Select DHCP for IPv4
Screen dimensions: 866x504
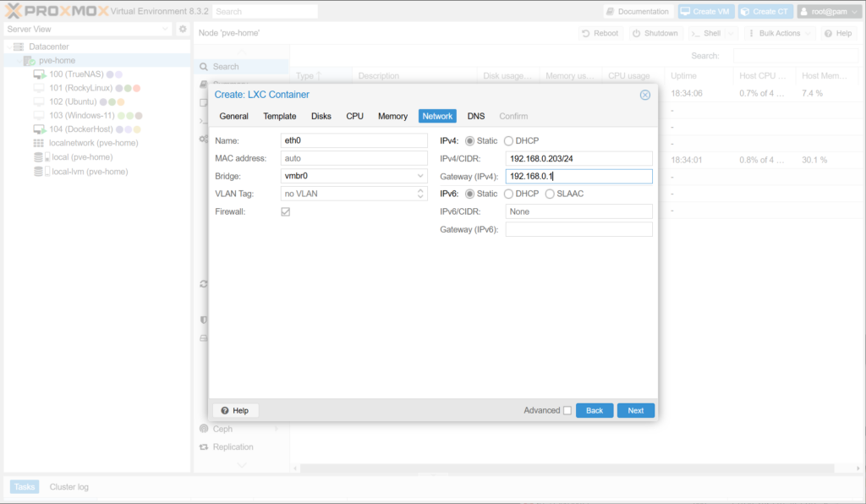(x=509, y=140)
